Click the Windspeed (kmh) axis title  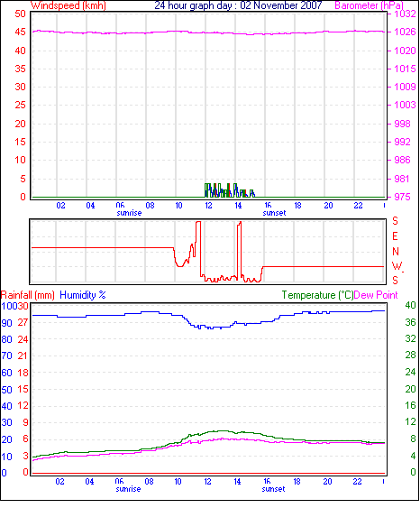pos(68,5)
